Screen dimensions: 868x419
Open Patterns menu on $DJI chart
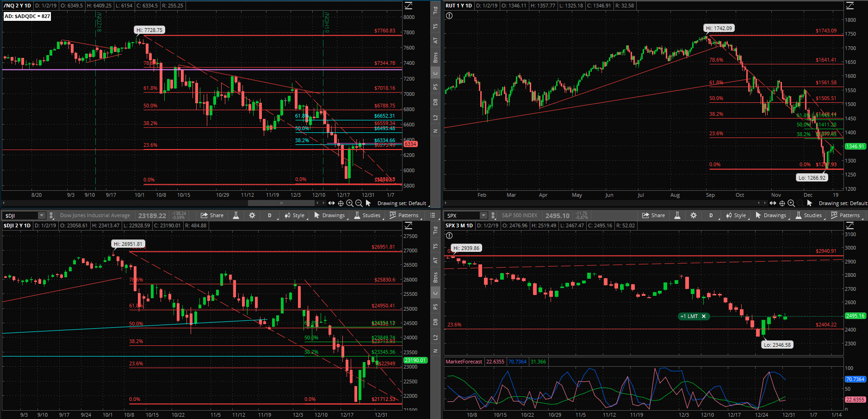404,215
